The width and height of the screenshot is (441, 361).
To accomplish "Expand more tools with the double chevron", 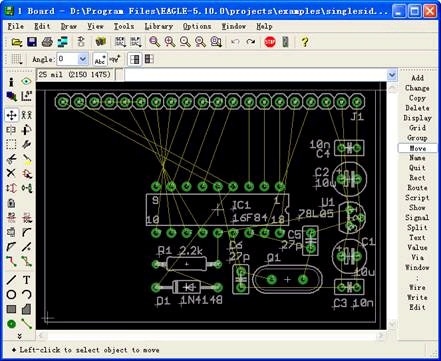I will [x=20, y=336].
